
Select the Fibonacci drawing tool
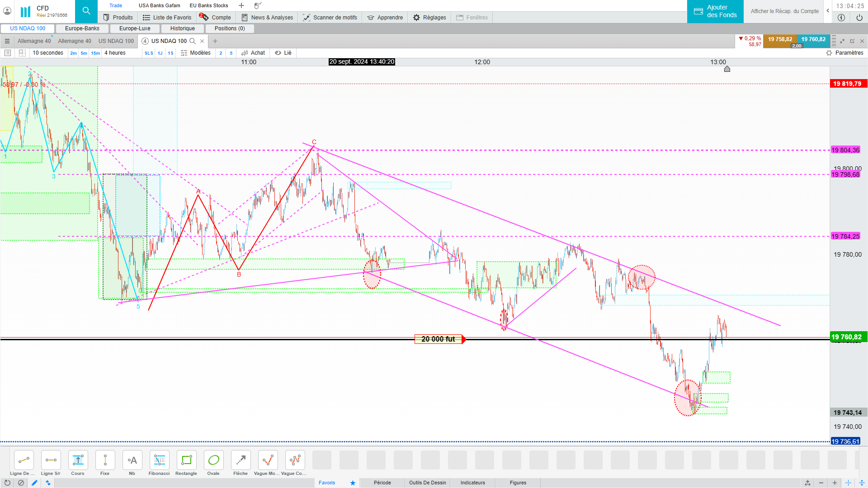pos(159,461)
